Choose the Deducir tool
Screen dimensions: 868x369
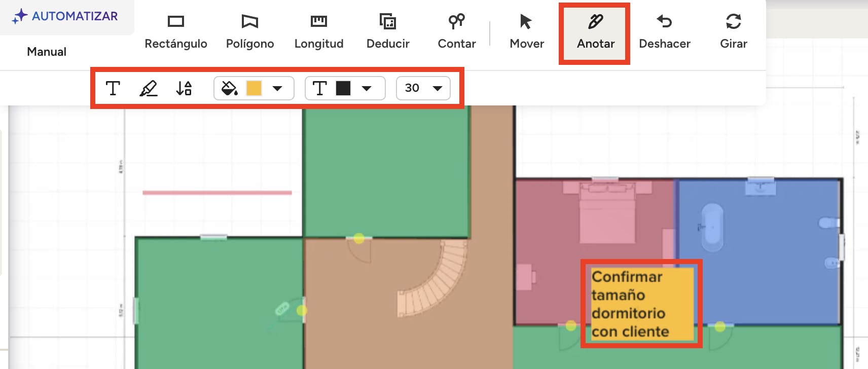pyautogui.click(x=387, y=31)
